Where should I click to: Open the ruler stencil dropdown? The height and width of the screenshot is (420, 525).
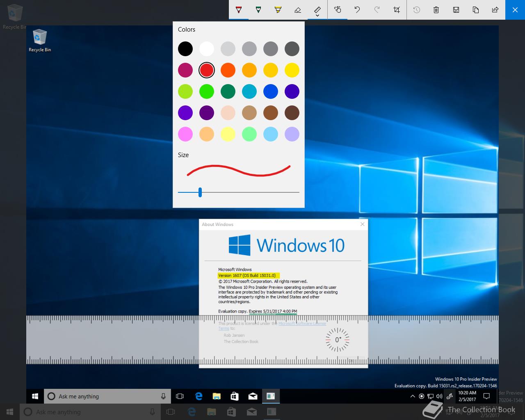point(317,10)
